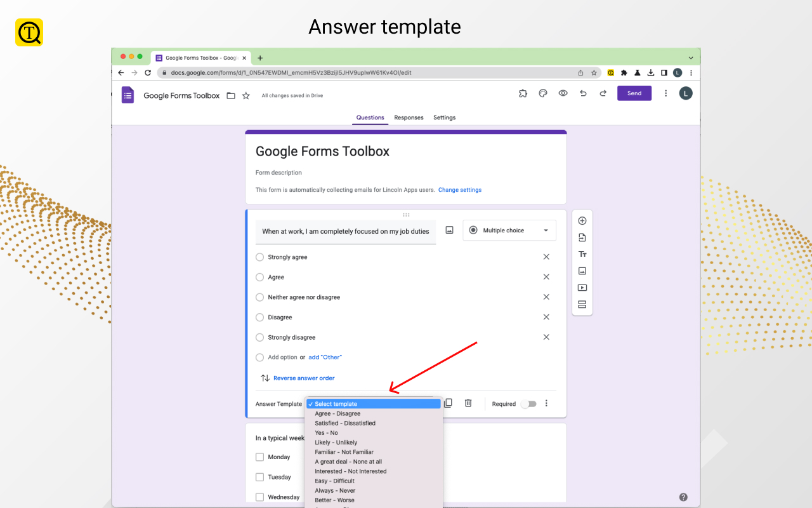The width and height of the screenshot is (812, 508).
Task: Add section from the side toolbar
Action: tap(582, 304)
